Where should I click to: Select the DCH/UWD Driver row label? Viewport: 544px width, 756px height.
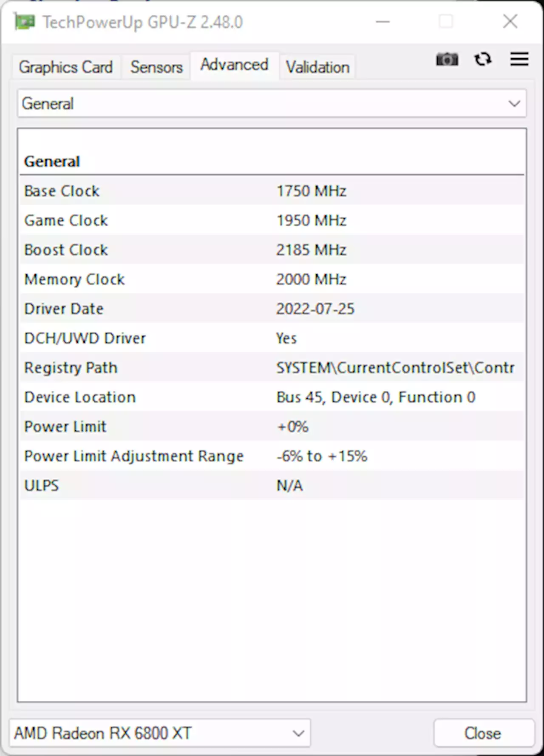point(85,338)
